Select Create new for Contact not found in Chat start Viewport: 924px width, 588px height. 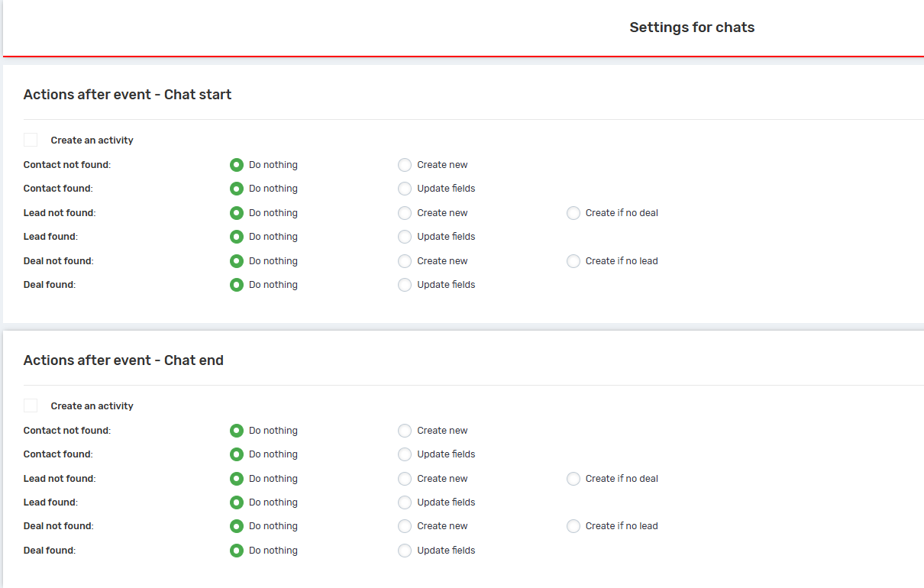pyautogui.click(x=405, y=165)
